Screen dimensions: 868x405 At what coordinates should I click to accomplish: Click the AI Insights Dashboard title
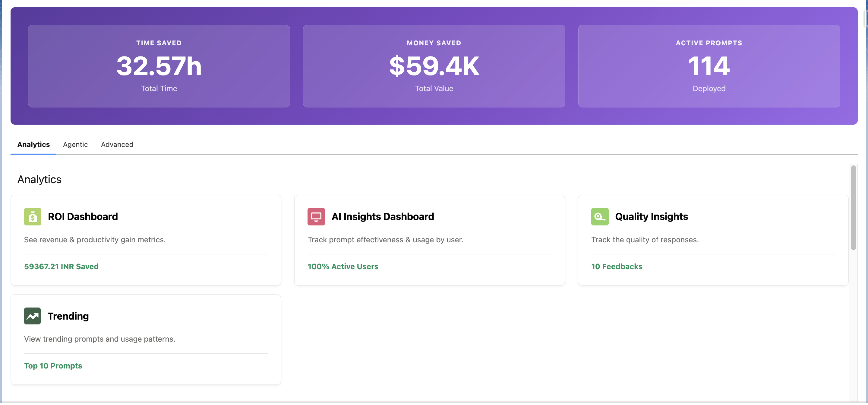click(x=383, y=216)
